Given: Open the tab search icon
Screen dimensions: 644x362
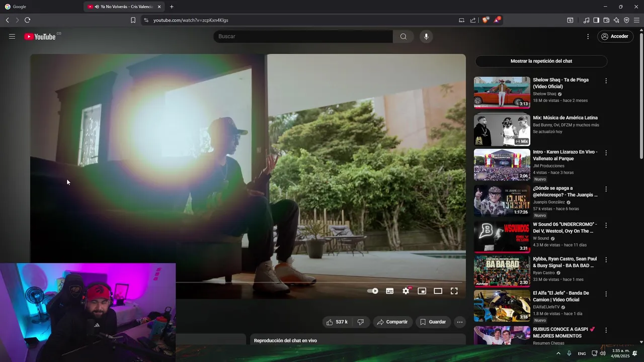Looking at the screenshot, I should click(570, 20).
